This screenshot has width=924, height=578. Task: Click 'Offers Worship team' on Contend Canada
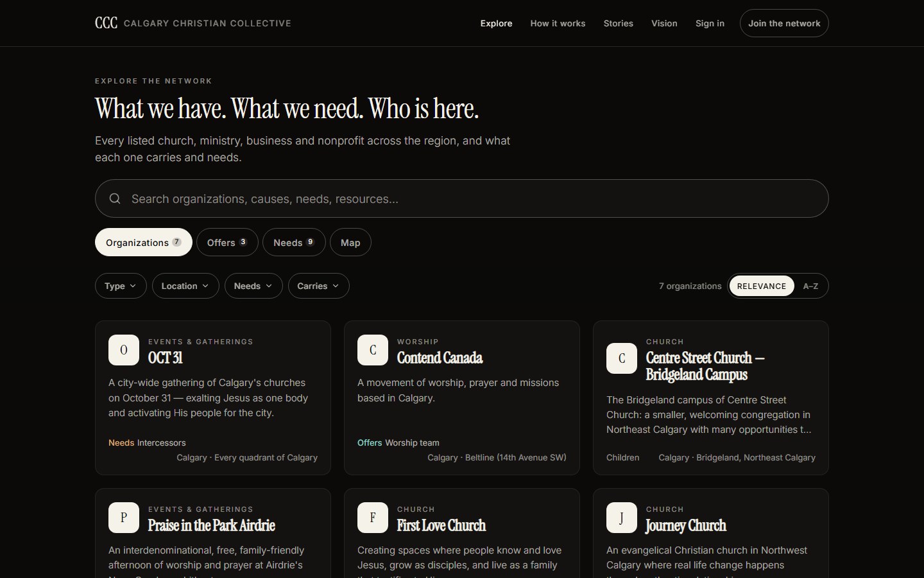pos(398,442)
